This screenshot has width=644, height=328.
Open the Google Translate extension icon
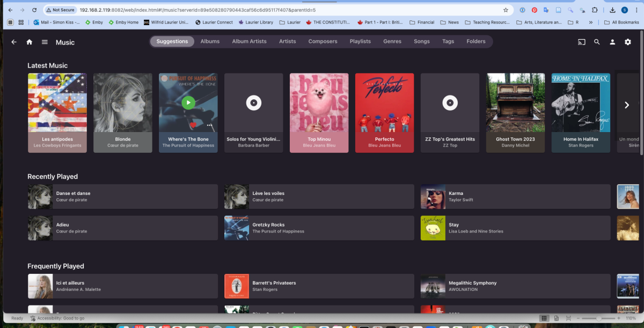(x=546, y=10)
